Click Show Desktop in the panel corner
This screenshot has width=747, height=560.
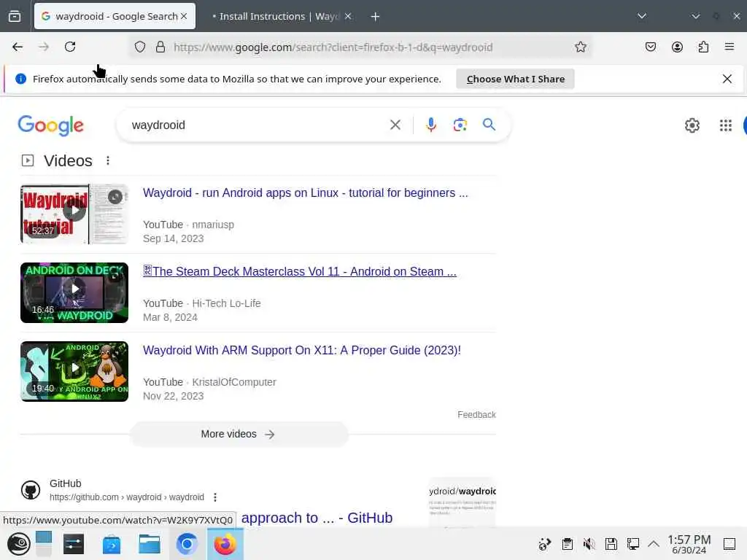coord(729,544)
